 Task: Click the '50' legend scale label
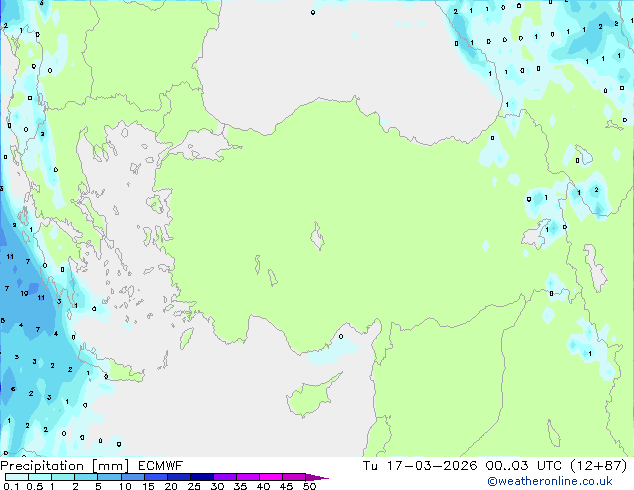(309, 486)
